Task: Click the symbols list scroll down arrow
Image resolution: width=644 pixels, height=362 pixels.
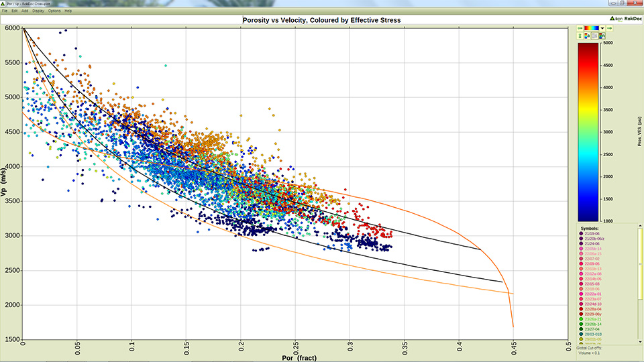Action: [640, 341]
